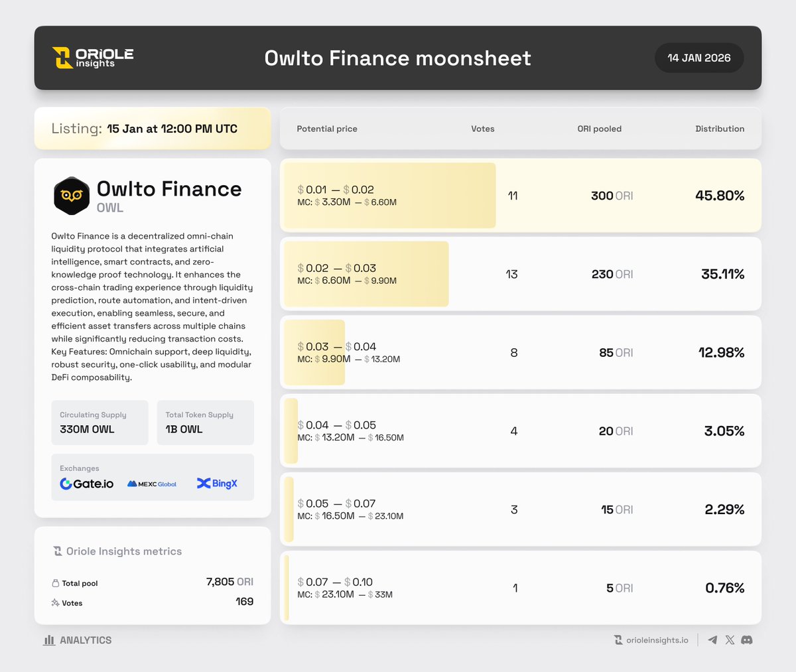
Task: Click the MC: $3.30M — $6.60M text
Action: (x=347, y=202)
